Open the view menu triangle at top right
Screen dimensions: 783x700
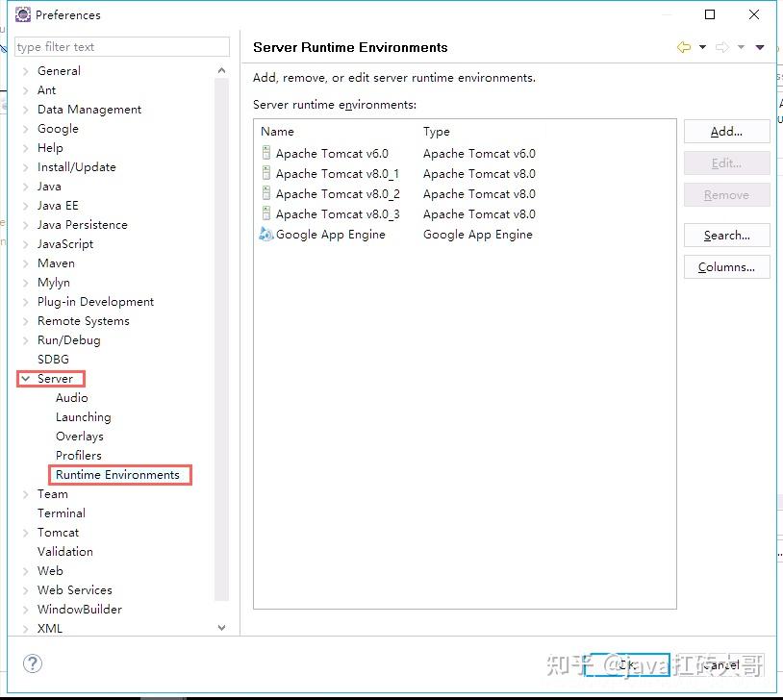(x=760, y=47)
